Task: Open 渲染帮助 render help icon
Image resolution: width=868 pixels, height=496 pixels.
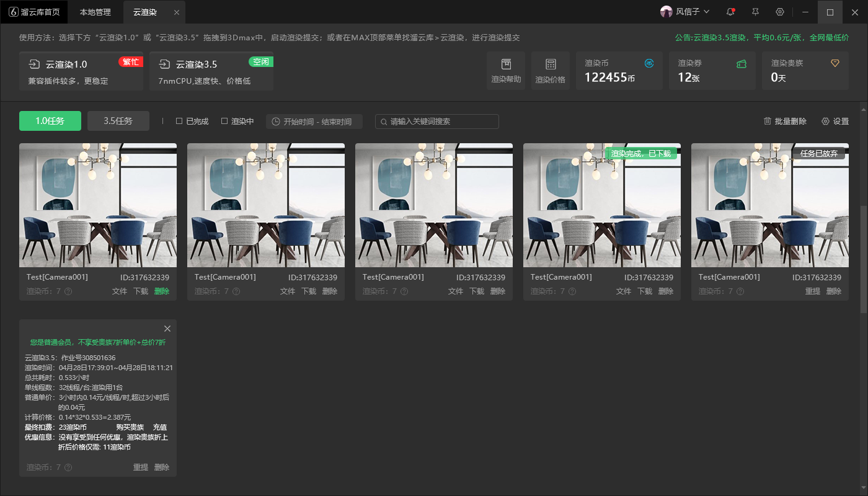Action: (506, 64)
